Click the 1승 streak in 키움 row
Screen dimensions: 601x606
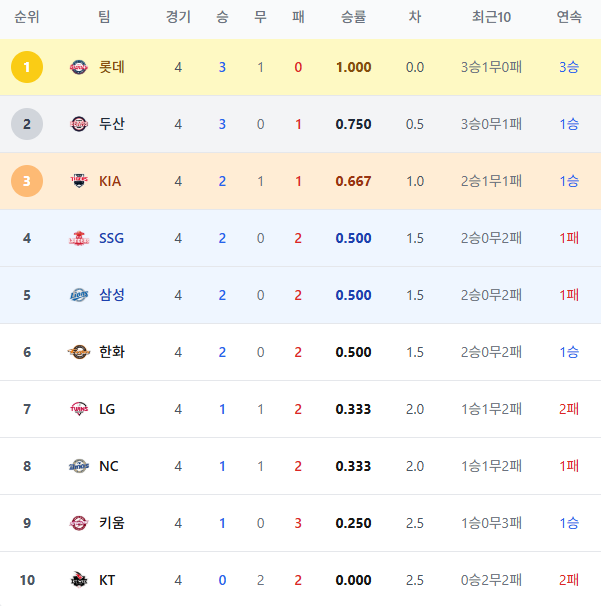click(x=569, y=523)
